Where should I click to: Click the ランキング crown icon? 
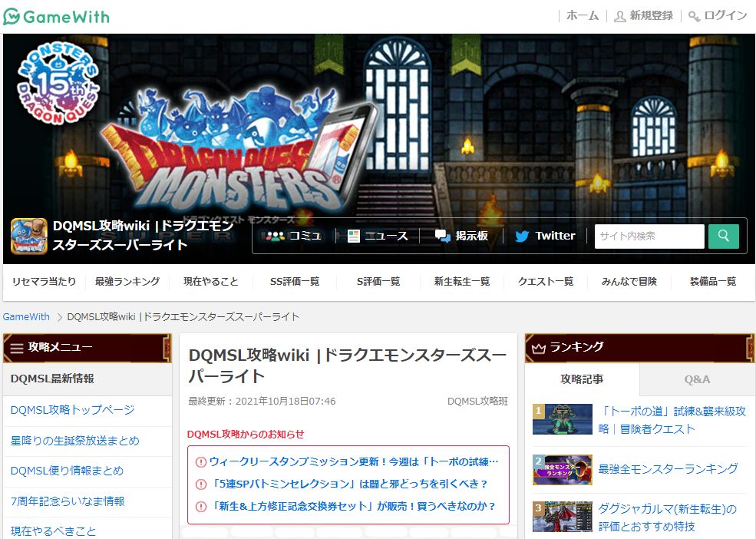pyautogui.click(x=538, y=348)
